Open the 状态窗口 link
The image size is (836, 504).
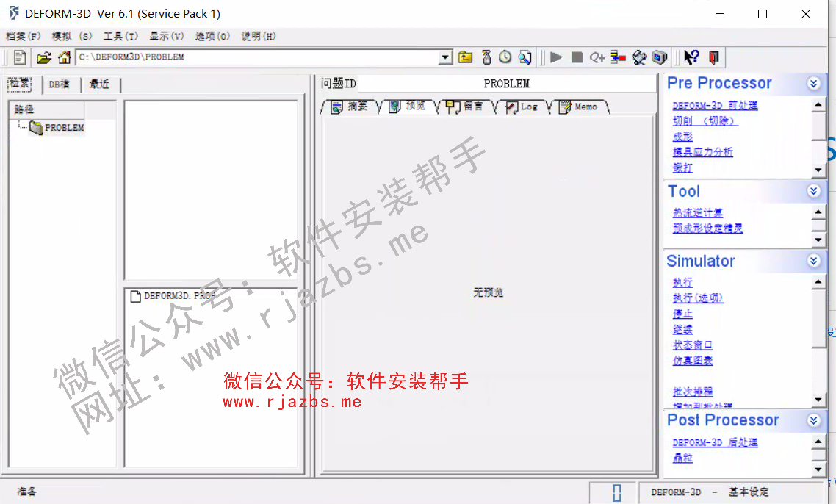coord(693,345)
